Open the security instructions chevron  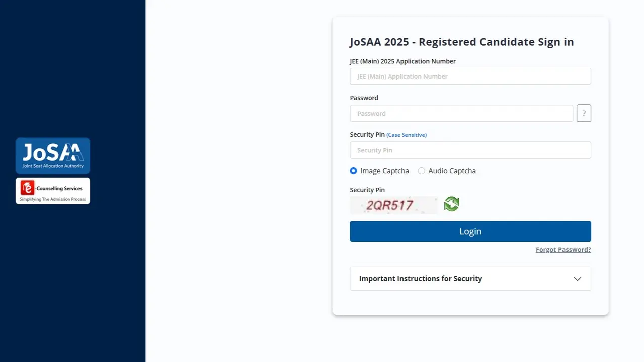pyautogui.click(x=578, y=279)
